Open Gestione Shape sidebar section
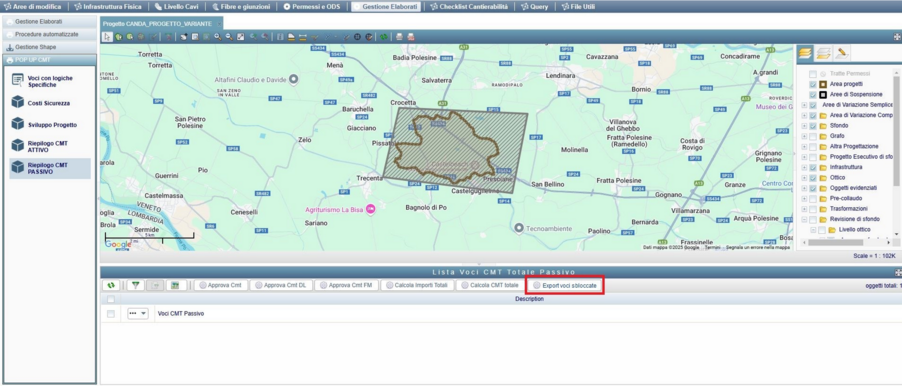 click(49, 47)
